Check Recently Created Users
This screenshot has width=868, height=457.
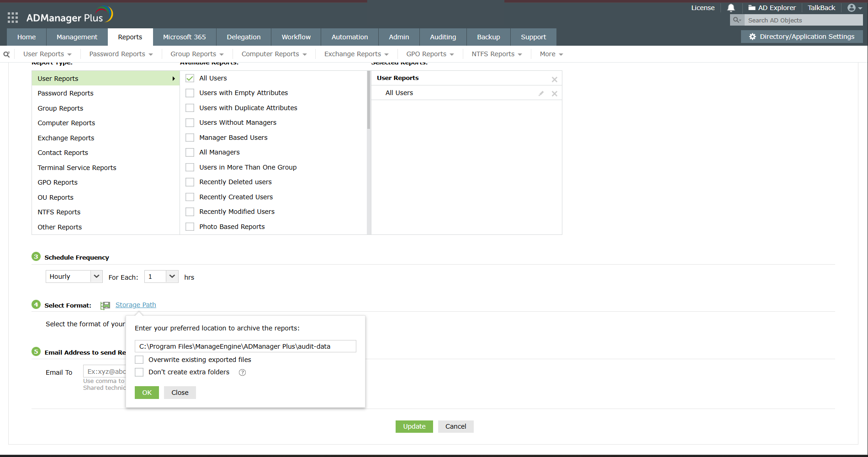pyautogui.click(x=190, y=197)
